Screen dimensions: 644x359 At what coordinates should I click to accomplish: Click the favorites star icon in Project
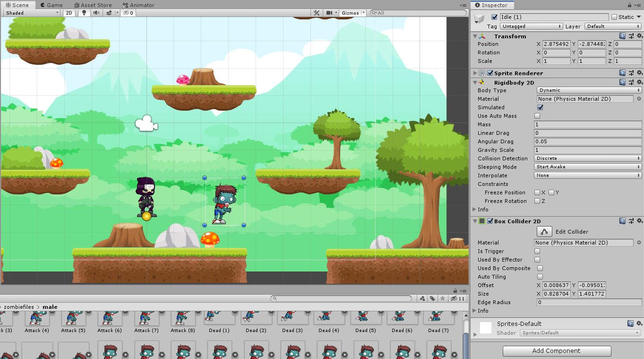(442, 298)
